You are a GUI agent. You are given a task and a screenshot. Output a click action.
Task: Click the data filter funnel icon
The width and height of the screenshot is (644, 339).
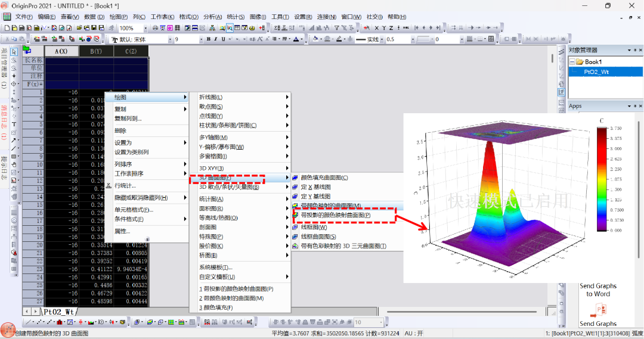pyautogui.click(x=336, y=28)
